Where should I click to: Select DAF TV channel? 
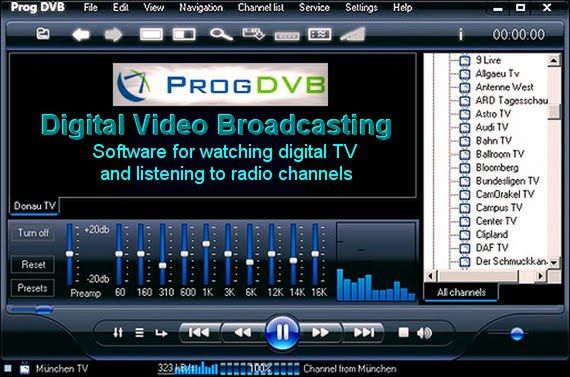click(492, 248)
